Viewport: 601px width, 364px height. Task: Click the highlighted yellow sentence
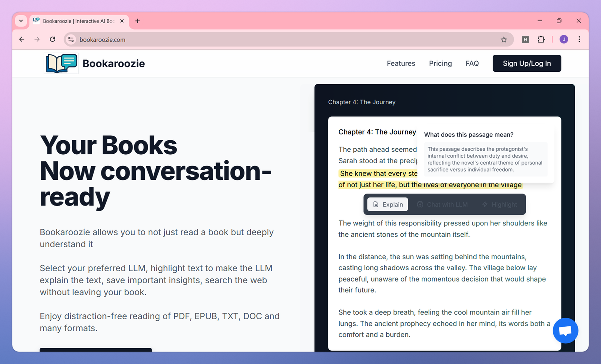pyautogui.click(x=431, y=179)
